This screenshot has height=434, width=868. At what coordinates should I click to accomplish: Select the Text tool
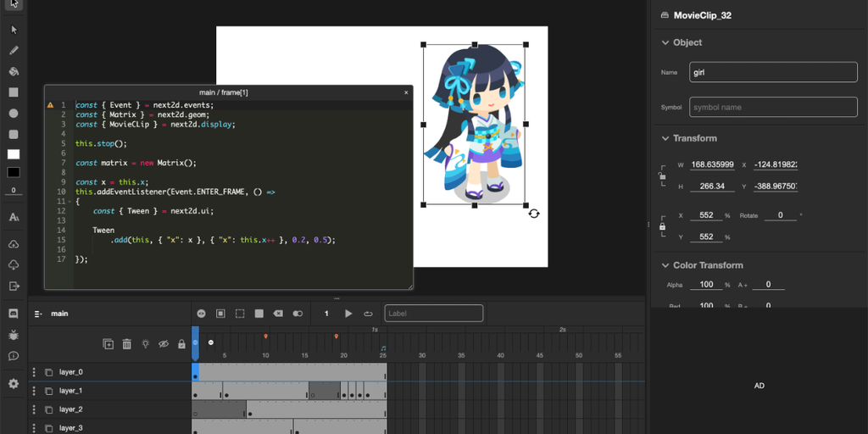click(14, 217)
